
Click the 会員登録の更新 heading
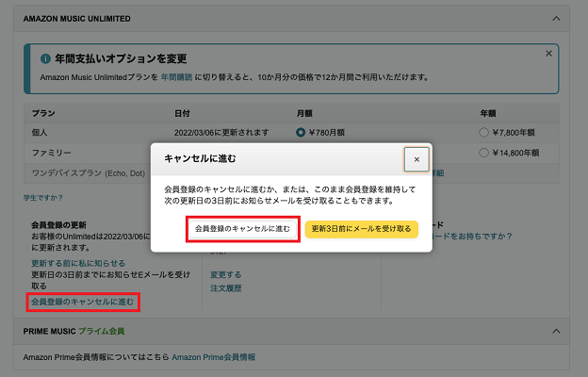[x=58, y=225]
